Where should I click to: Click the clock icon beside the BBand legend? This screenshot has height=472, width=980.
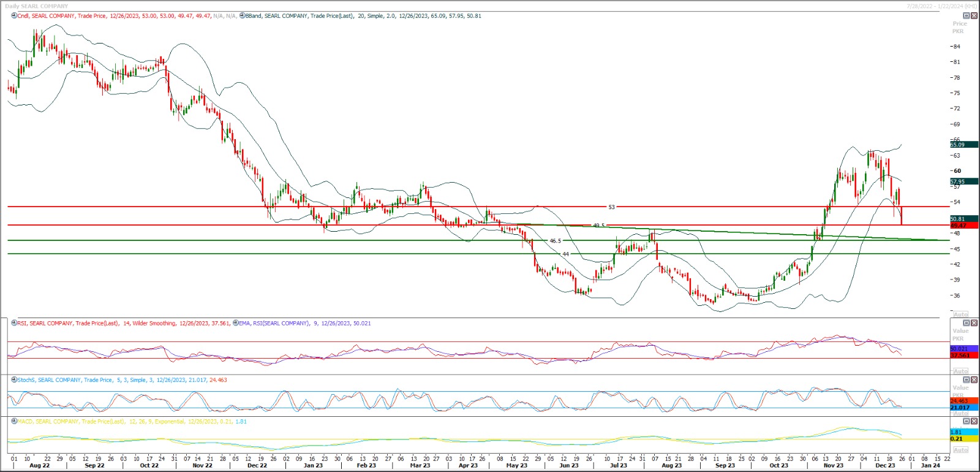(243, 16)
